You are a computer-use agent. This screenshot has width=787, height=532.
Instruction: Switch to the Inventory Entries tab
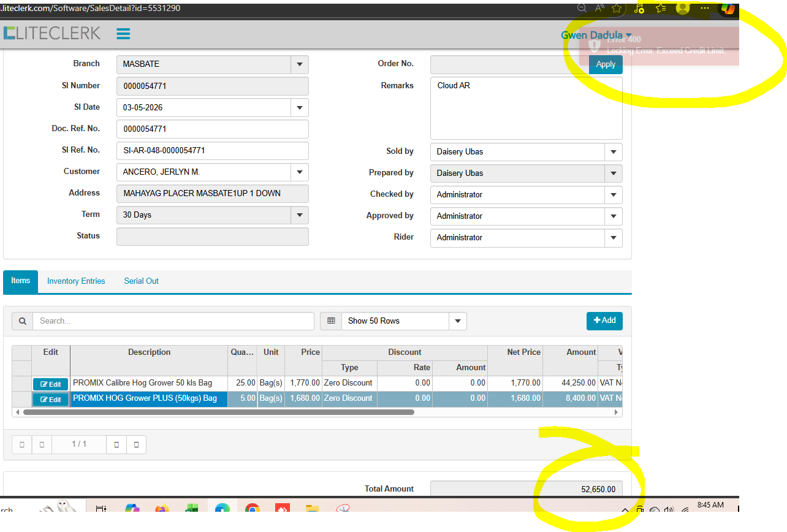[x=76, y=281]
